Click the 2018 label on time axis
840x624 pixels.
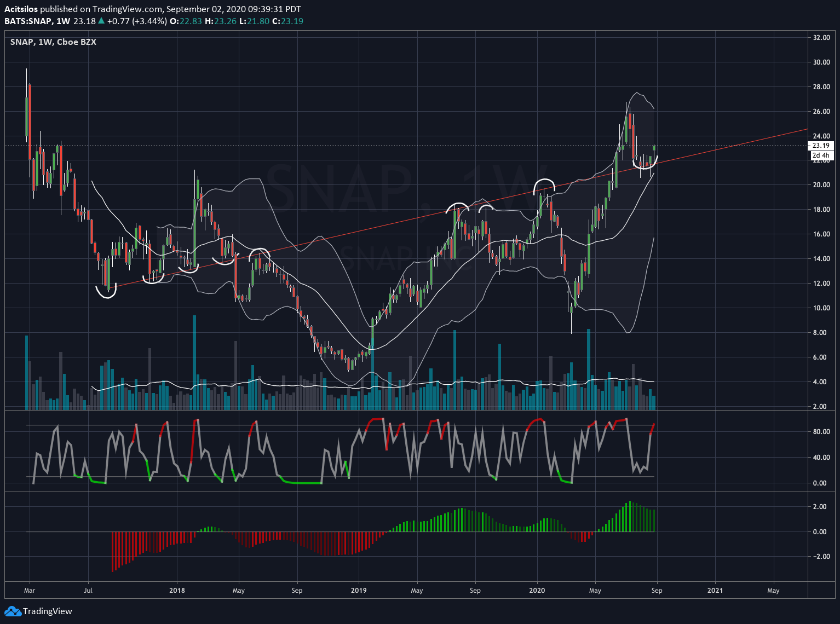pyautogui.click(x=177, y=591)
